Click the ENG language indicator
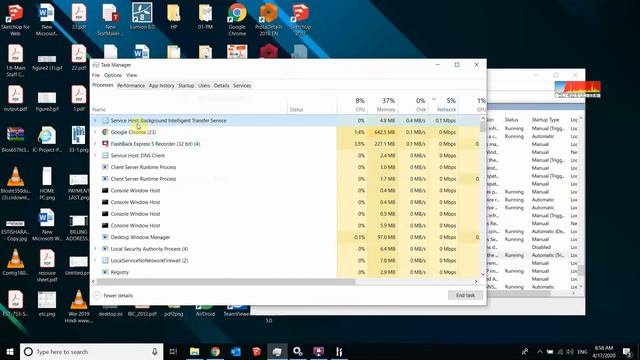640x360 pixels. [582, 351]
